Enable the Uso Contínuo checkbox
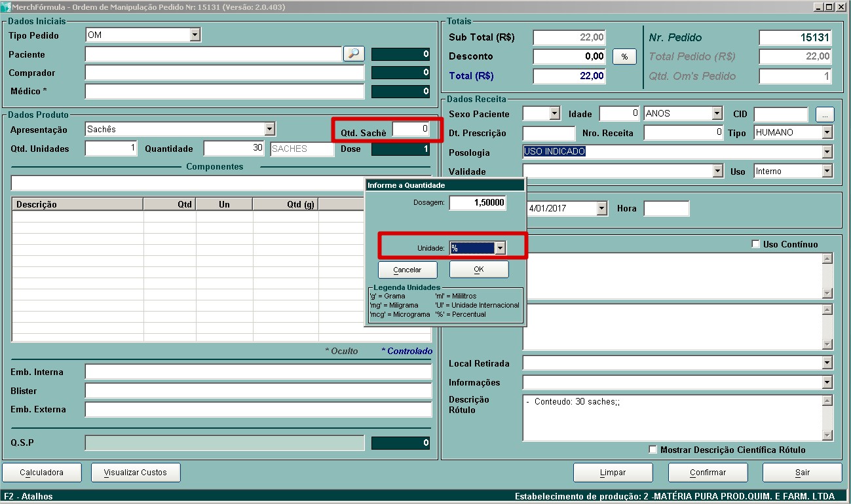Screen dimensions: 851x504 [755, 244]
